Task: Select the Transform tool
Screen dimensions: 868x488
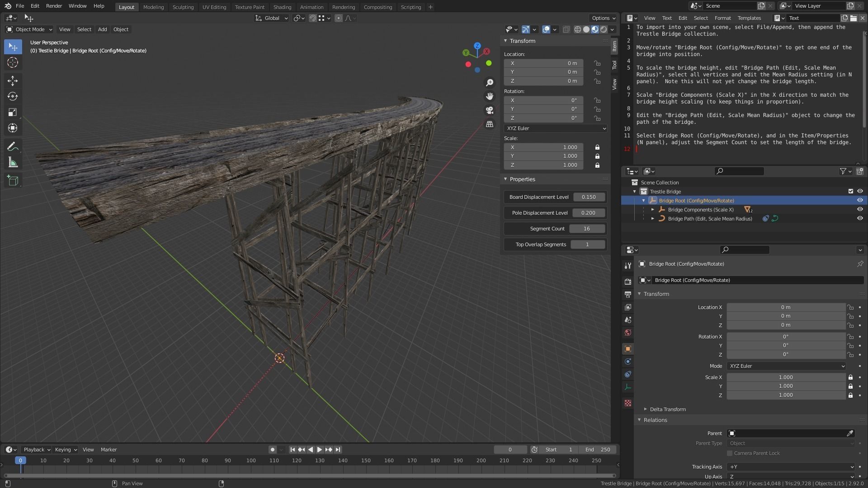Action: click(x=13, y=128)
